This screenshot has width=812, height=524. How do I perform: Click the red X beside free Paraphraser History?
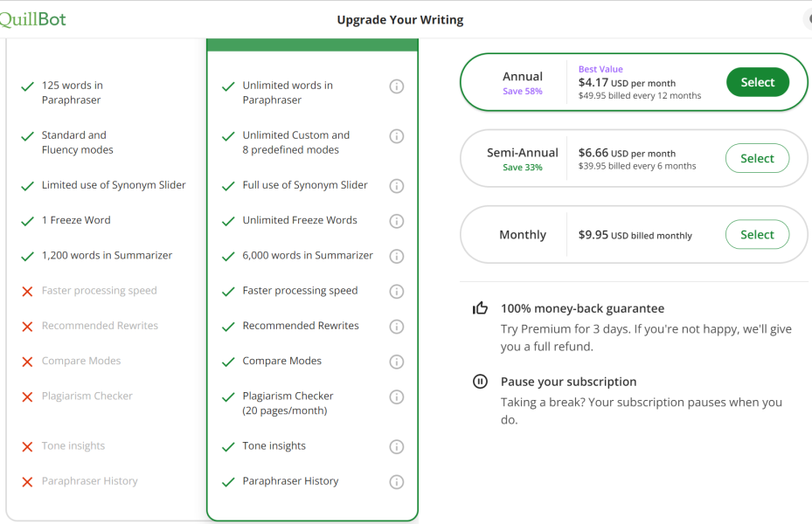pos(27,482)
